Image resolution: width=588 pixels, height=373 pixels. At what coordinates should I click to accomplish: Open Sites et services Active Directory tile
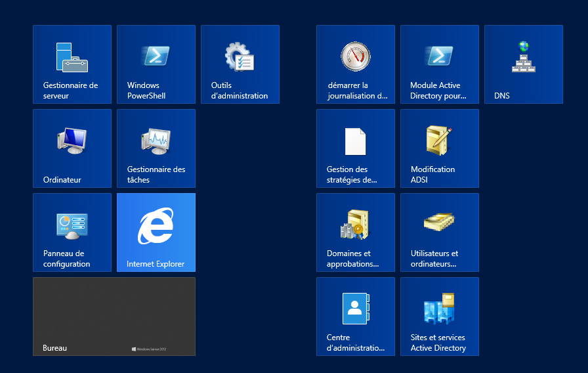tap(440, 317)
